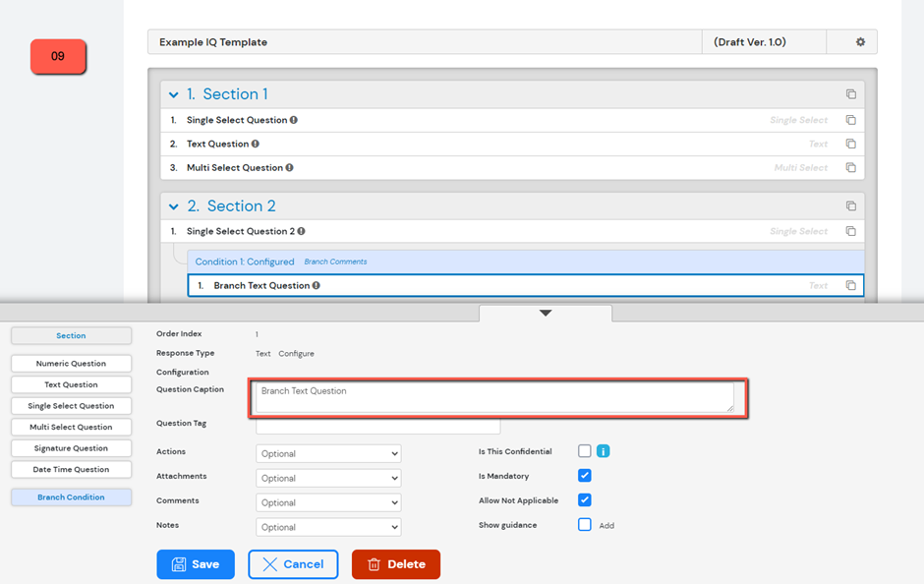Image resolution: width=924 pixels, height=584 pixels.
Task: Toggle the Allow Not Applicable checkbox
Action: point(585,500)
